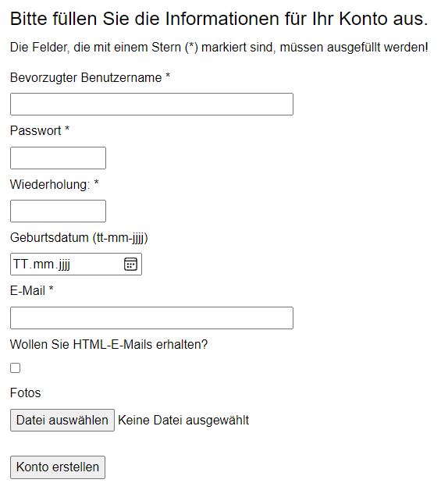Viewport: 448px width, 483px height.
Task: Select the Wiederholung password field
Action: pyautogui.click(x=58, y=211)
